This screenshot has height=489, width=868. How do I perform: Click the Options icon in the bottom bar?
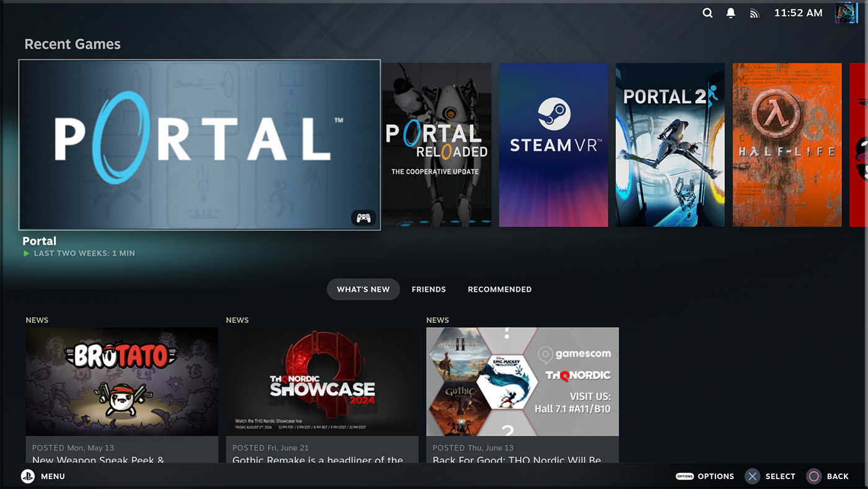pyautogui.click(x=684, y=476)
